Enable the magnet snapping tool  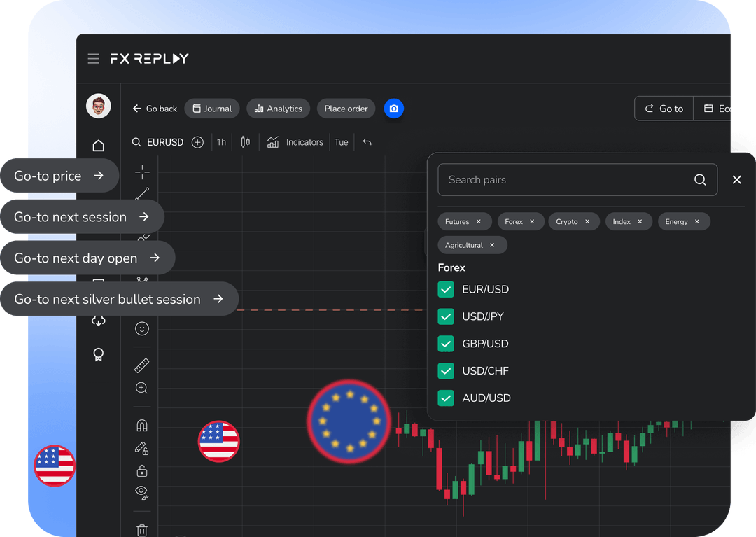point(141,425)
